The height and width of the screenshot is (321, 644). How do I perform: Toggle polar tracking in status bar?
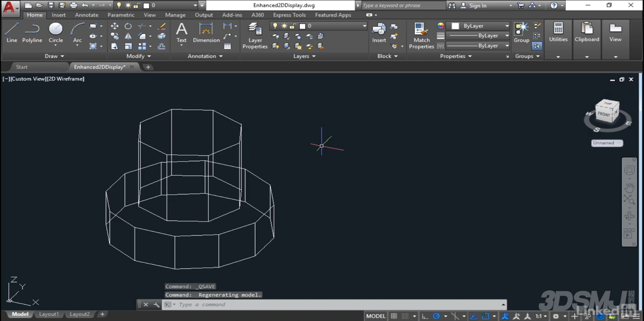pyautogui.click(x=436, y=316)
